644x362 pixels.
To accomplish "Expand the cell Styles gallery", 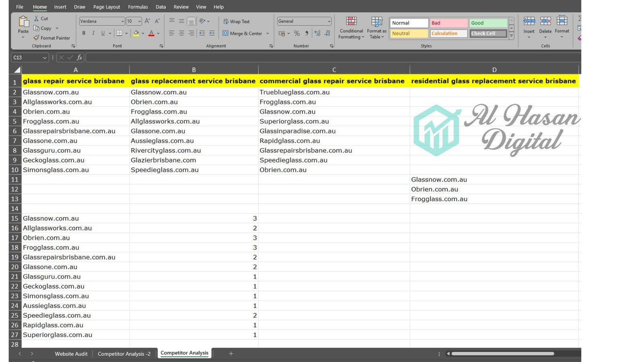I will point(511,36).
